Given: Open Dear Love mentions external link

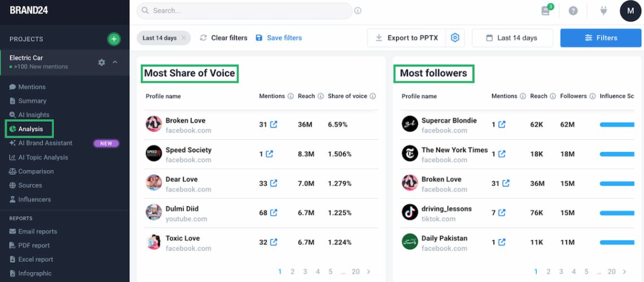Looking at the screenshot, I should pos(273,183).
